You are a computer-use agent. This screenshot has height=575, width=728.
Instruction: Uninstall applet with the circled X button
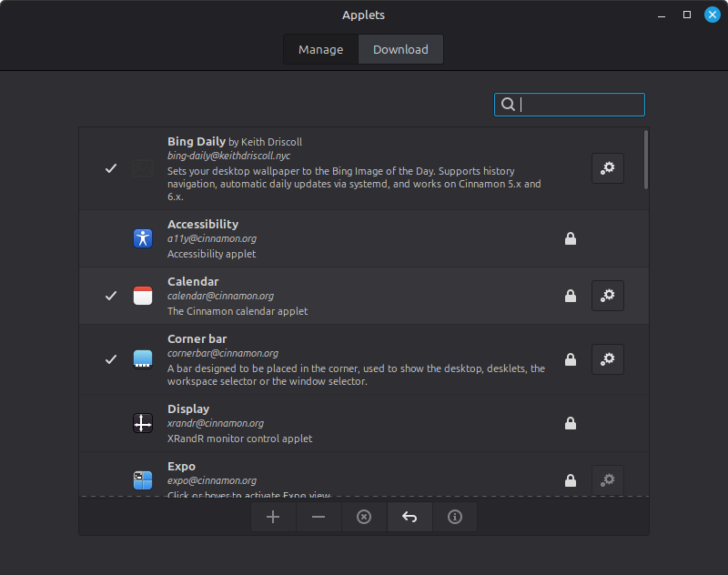pyautogui.click(x=364, y=517)
